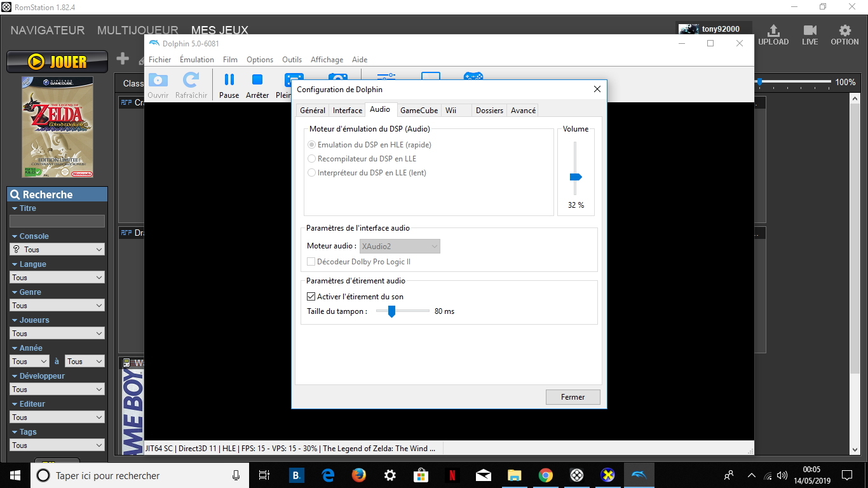Open the Développeur filter dropdown
Viewport: 868px width, 488px height.
coord(57,390)
